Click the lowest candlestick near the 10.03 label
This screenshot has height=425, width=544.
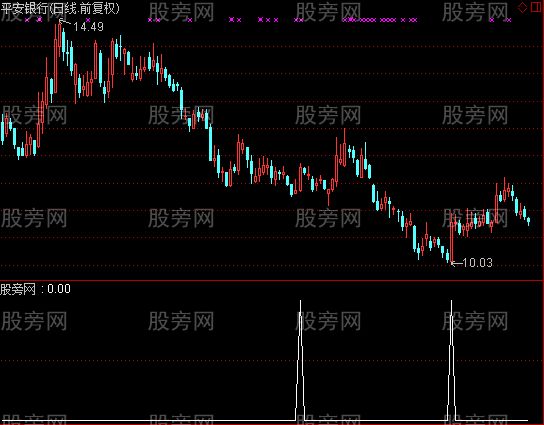pos(451,239)
